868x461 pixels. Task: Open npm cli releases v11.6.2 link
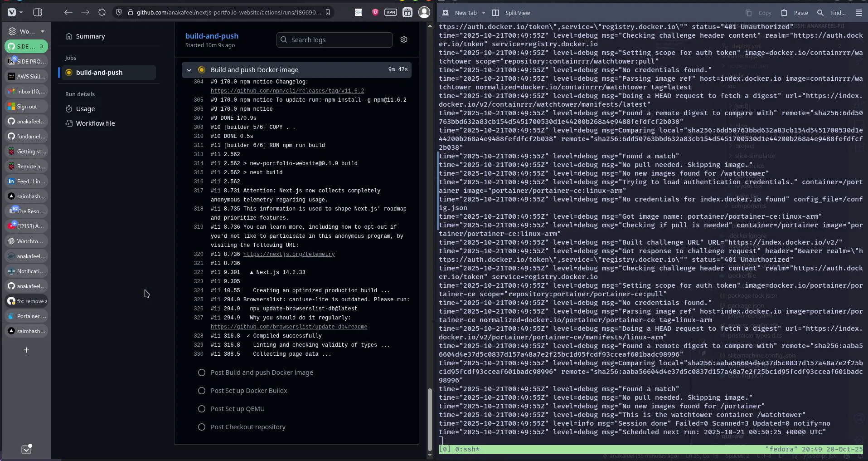point(287,91)
